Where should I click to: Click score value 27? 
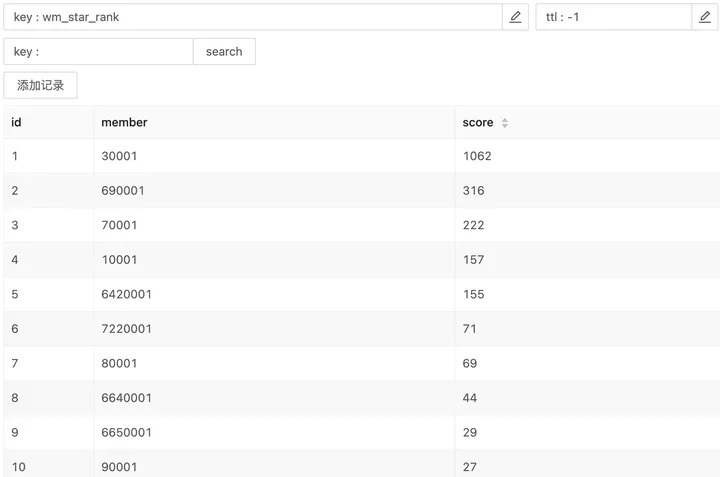470,467
